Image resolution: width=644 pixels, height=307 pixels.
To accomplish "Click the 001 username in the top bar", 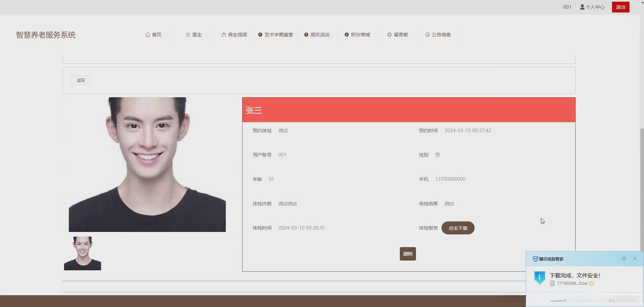I will click(x=567, y=7).
